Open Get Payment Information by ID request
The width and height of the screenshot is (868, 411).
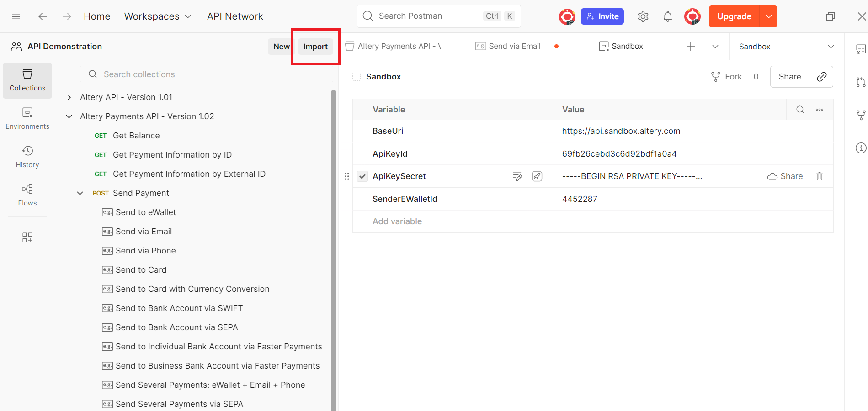tap(172, 155)
